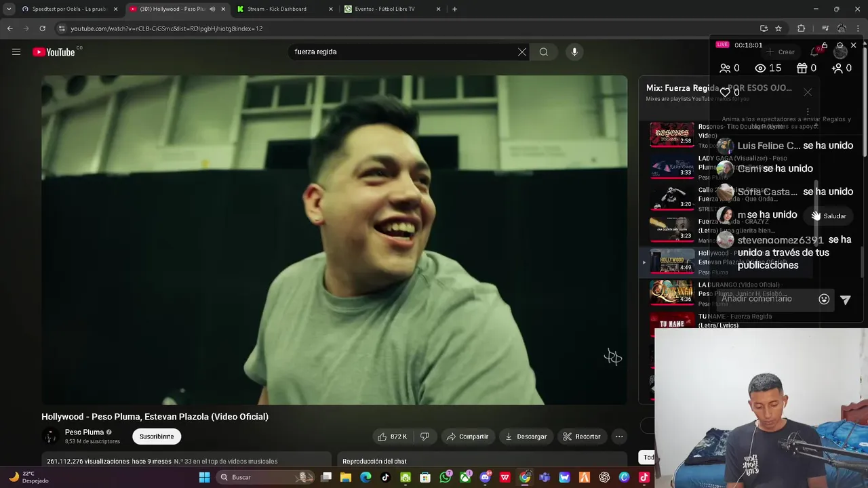The height and width of the screenshot is (488, 868).
Task: Open the YouTube hamburger guide menu
Action: coord(16,52)
